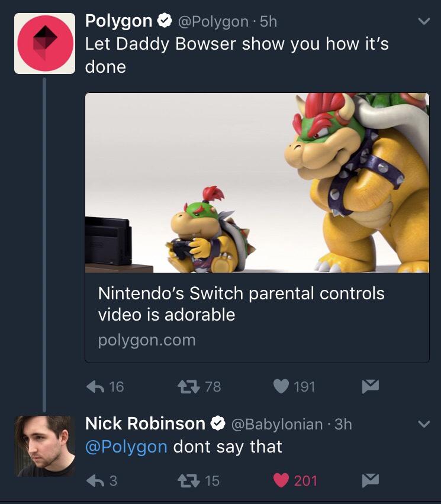Click the @Polygon handle next to Polygon
The height and width of the screenshot is (504, 441).
click(x=213, y=20)
